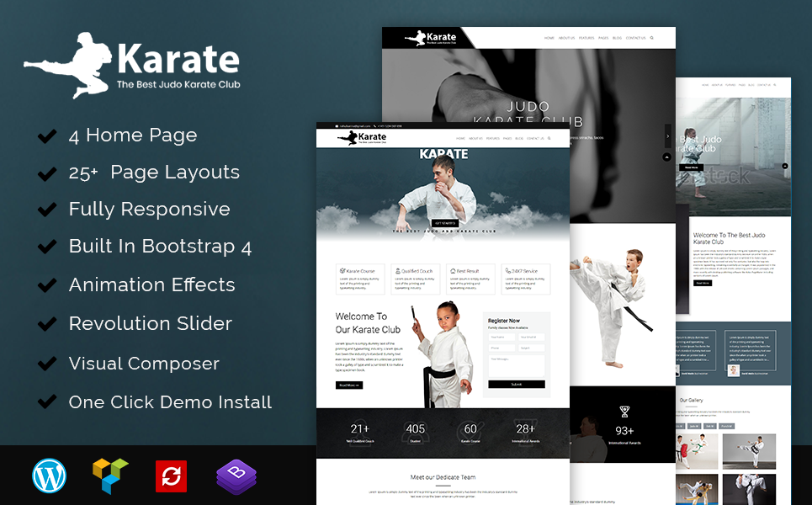Click the '405' counter
Image resolution: width=812 pixels, height=505 pixels.
point(416,429)
